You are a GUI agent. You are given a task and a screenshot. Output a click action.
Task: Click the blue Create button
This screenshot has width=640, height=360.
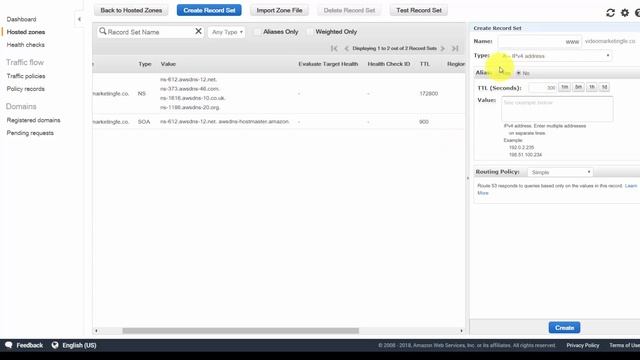(x=564, y=327)
